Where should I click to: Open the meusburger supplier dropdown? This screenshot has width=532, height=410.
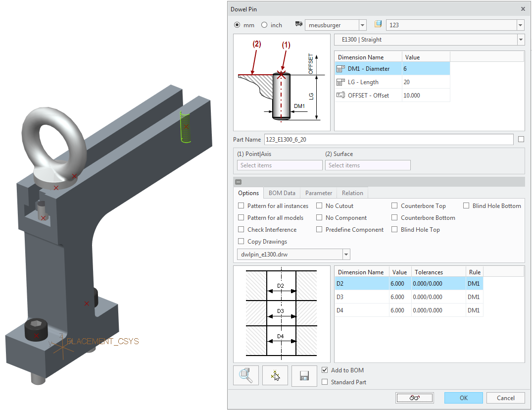[x=362, y=25]
